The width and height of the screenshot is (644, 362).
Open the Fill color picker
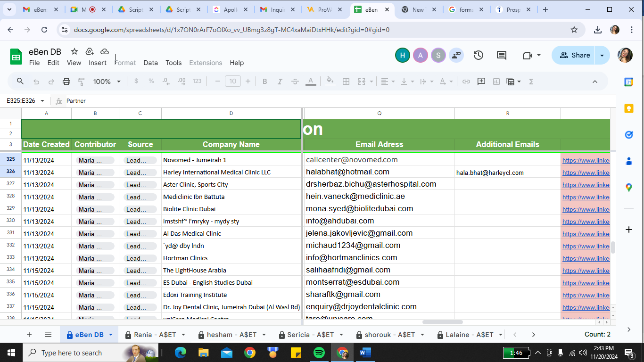point(330,82)
